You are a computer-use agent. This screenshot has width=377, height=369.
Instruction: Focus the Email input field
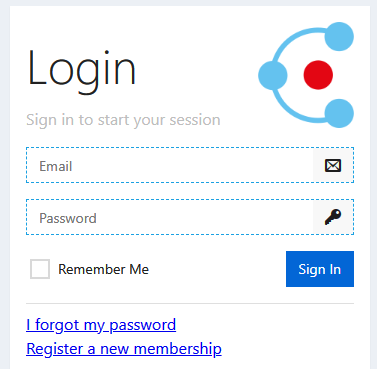click(x=170, y=165)
